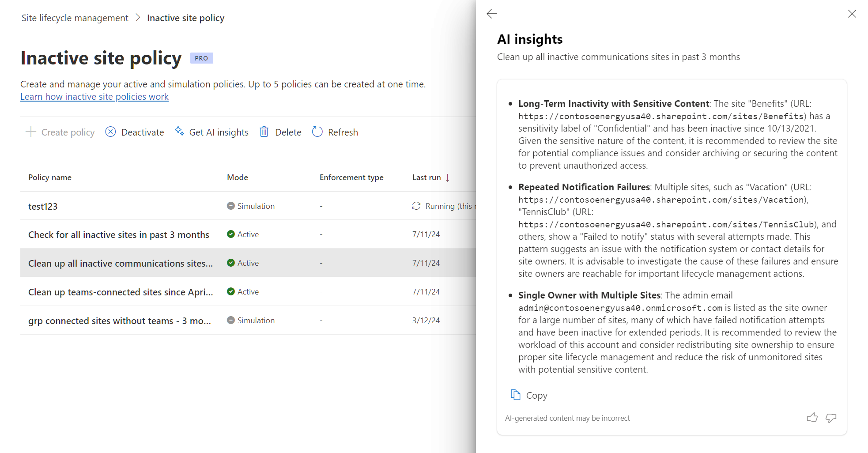868x453 pixels.
Task: Select Clean up teams-connected sites policy row
Action: [x=121, y=292]
